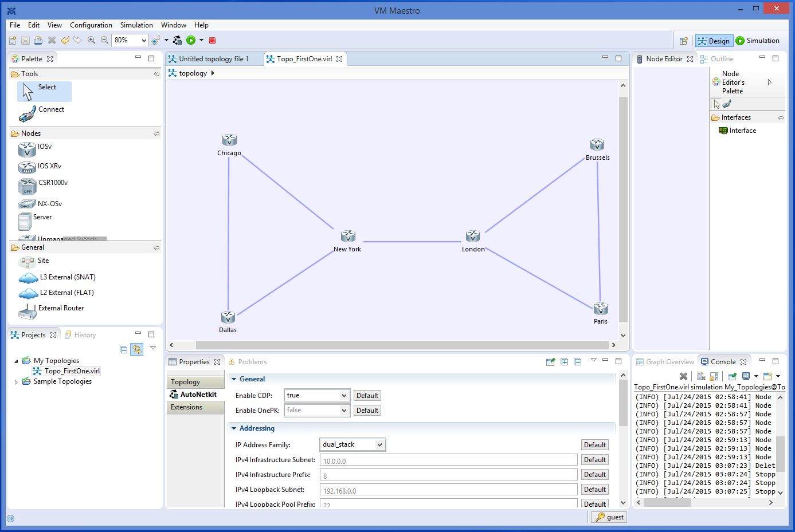The width and height of the screenshot is (795, 532).
Task: Click the London router on canvas
Action: click(473, 237)
